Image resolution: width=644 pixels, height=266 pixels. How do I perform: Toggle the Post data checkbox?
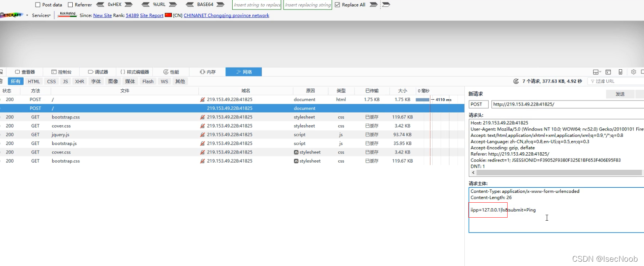[x=38, y=5]
